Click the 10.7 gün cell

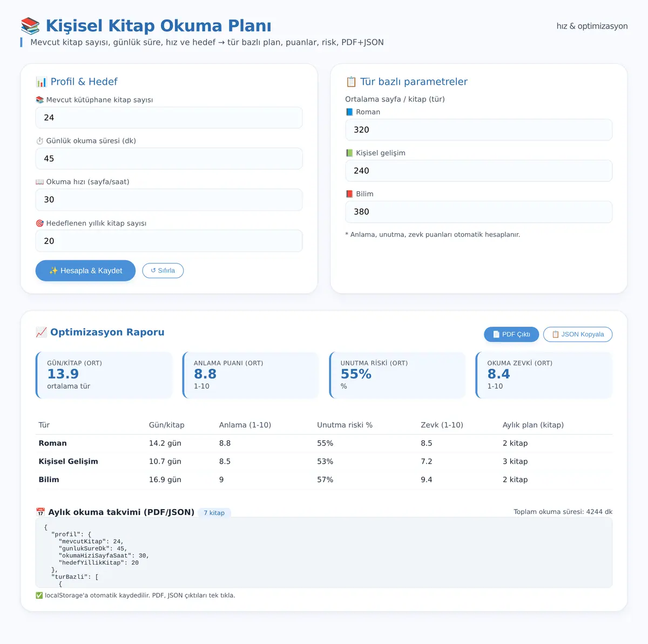165,462
